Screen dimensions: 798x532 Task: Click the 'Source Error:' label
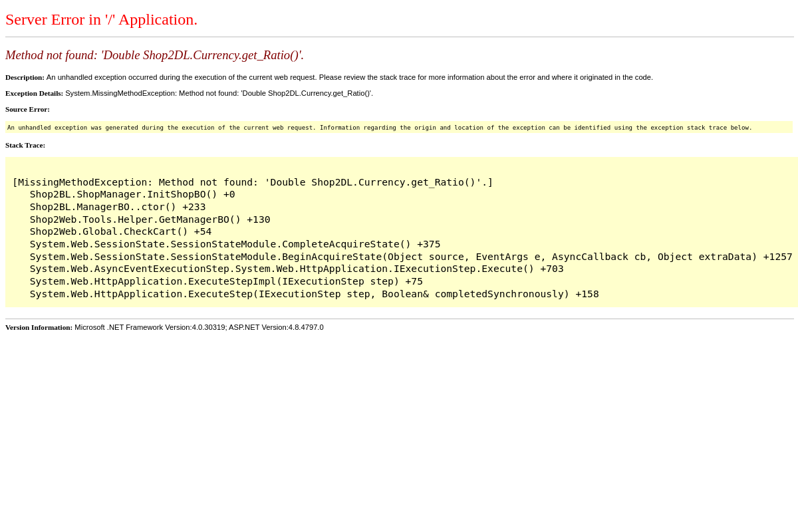[x=27, y=109]
